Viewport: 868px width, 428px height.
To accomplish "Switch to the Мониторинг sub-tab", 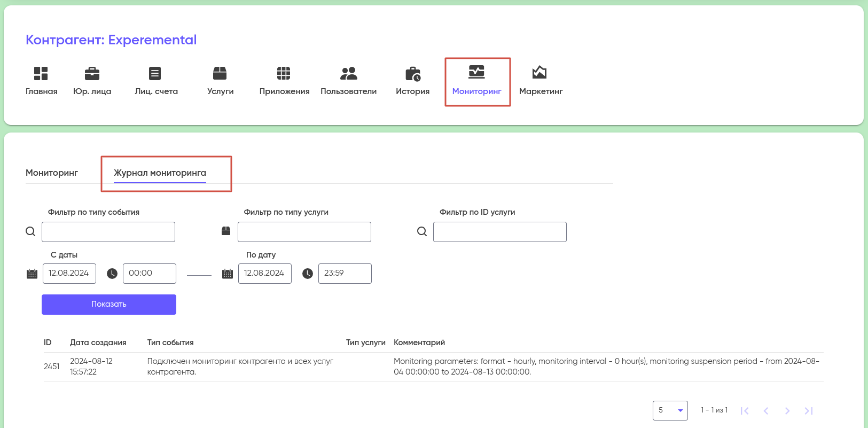I will (52, 173).
